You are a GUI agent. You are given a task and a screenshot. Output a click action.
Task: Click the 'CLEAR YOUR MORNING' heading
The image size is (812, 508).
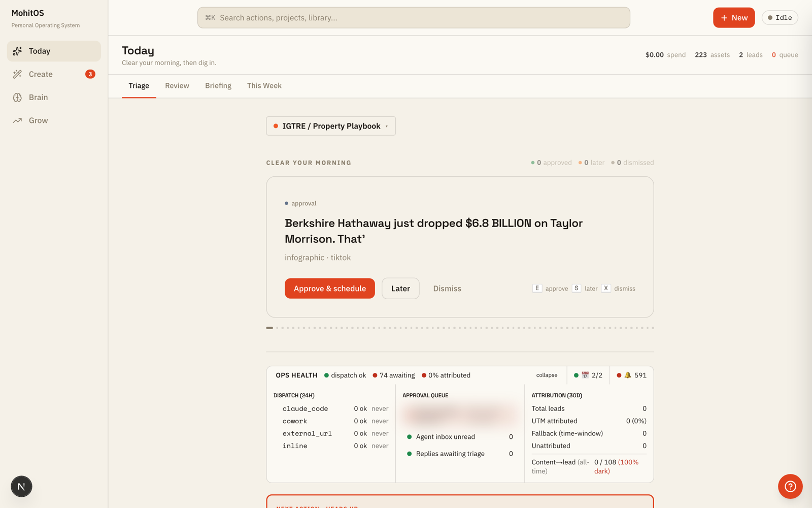(x=309, y=163)
